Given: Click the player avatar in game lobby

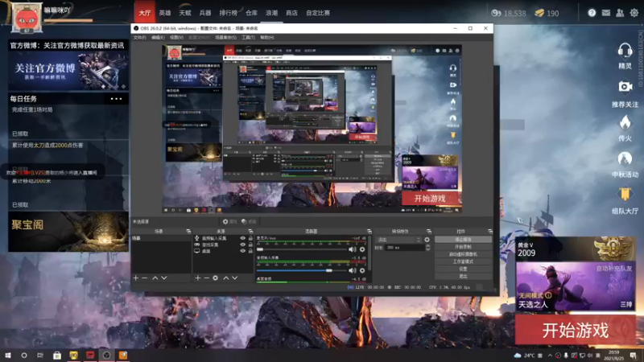Looking at the screenshot, I should (27, 17).
